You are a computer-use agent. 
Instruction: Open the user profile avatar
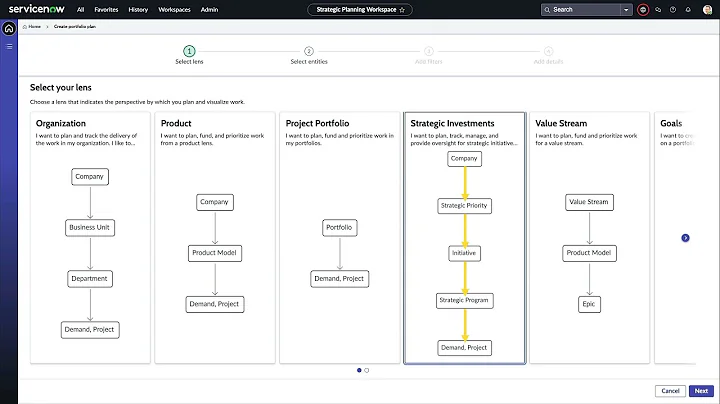(x=707, y=9)
